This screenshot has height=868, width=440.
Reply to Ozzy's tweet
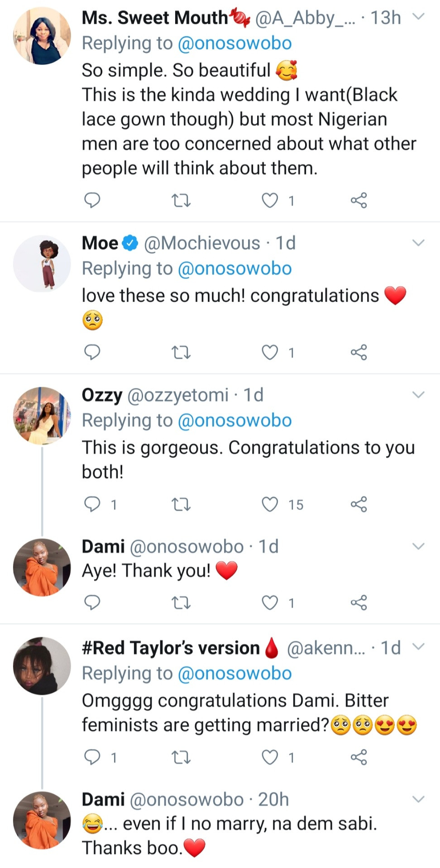point(92,504)
